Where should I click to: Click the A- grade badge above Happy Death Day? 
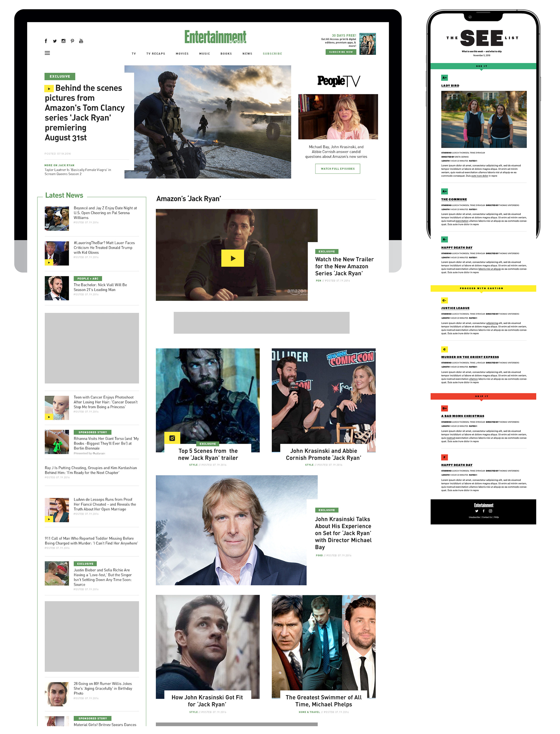pos(444,239)
